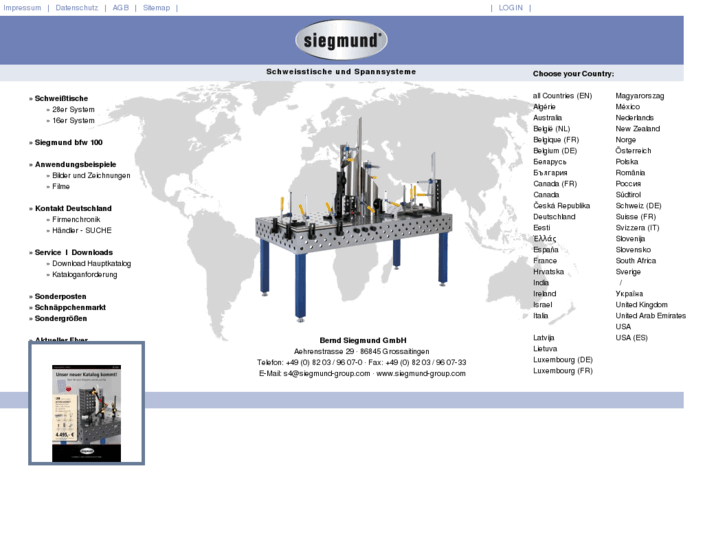Choose United Kingdom link

click(x=641, y=305)
